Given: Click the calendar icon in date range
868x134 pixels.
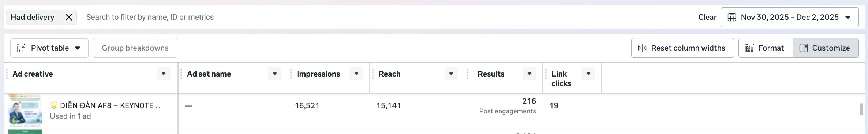Looking at the screenshot, I should coord(732,17).
